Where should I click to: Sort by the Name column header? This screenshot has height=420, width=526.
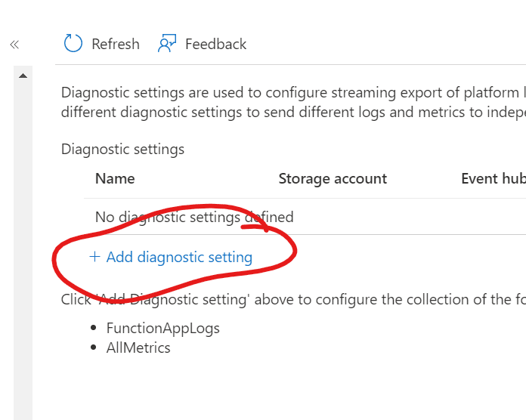(115, 178)
